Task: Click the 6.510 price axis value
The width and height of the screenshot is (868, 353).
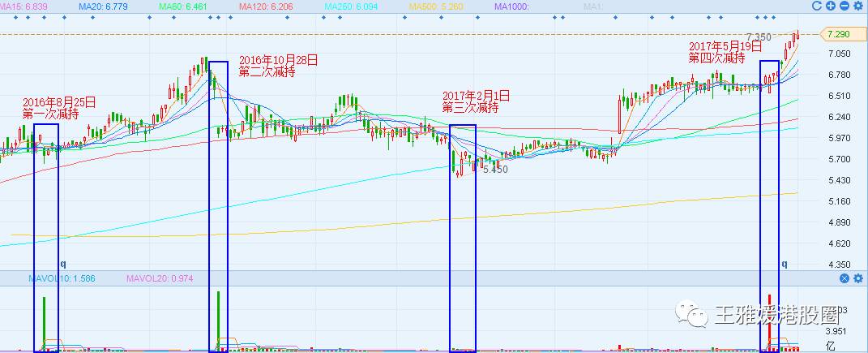Action: 838,96
